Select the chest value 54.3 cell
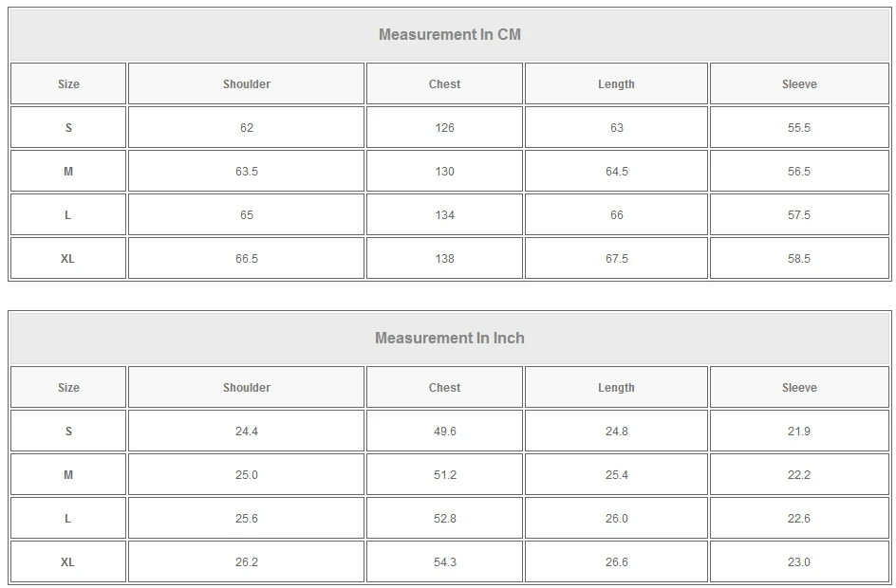 click(x=444, y=562)
